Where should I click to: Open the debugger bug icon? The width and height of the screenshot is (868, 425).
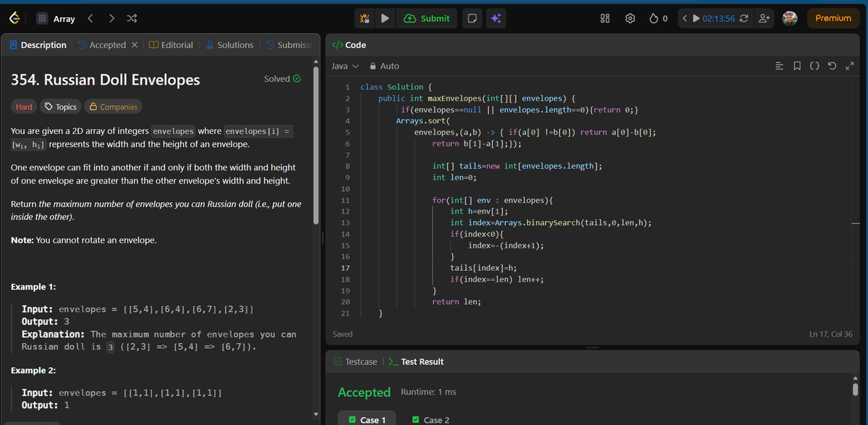pos(365,19)
